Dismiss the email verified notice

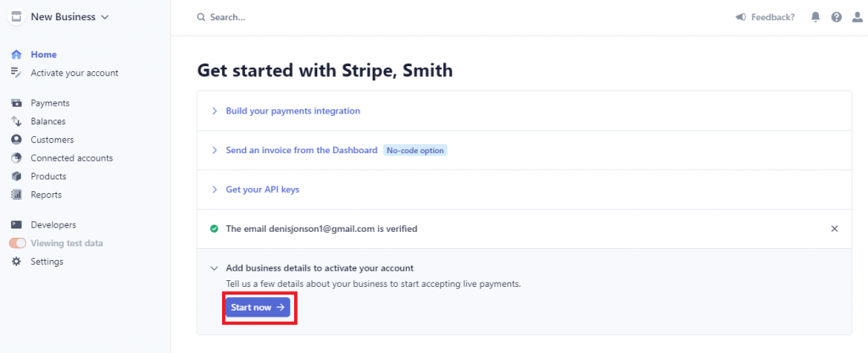click(834, 229)
